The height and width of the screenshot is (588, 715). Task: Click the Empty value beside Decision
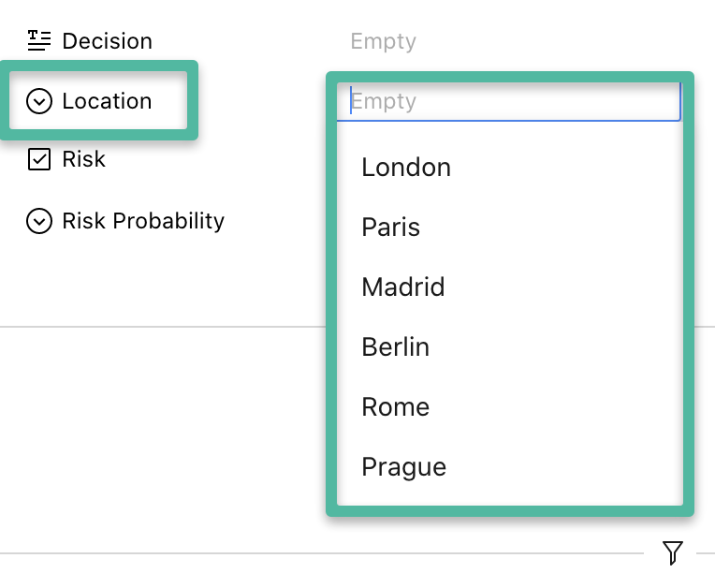coord(383,41)
